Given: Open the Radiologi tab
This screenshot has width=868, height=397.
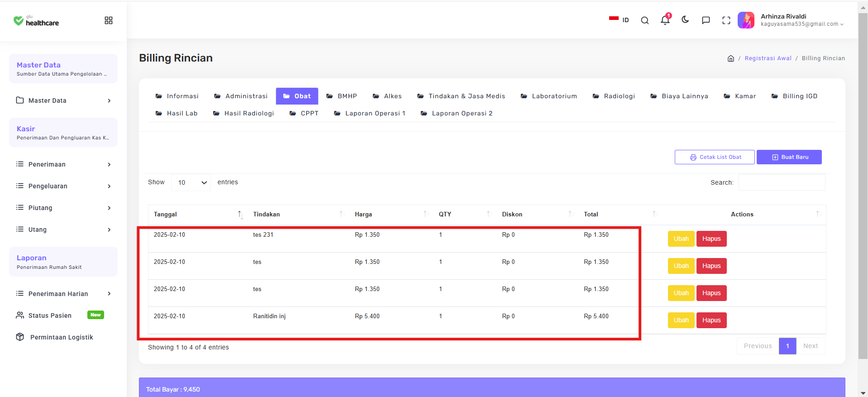Looking at the screenshot, I should [614, 96].
